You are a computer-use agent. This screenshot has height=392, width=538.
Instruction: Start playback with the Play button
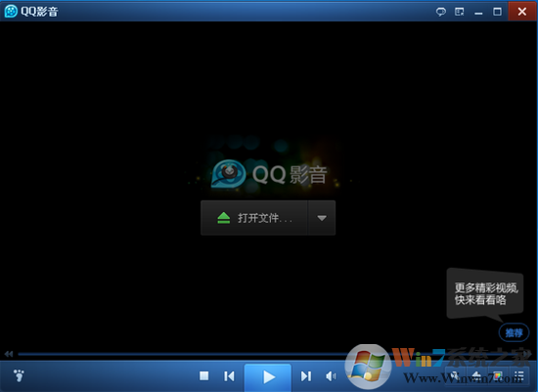click(x=268, y=377)
